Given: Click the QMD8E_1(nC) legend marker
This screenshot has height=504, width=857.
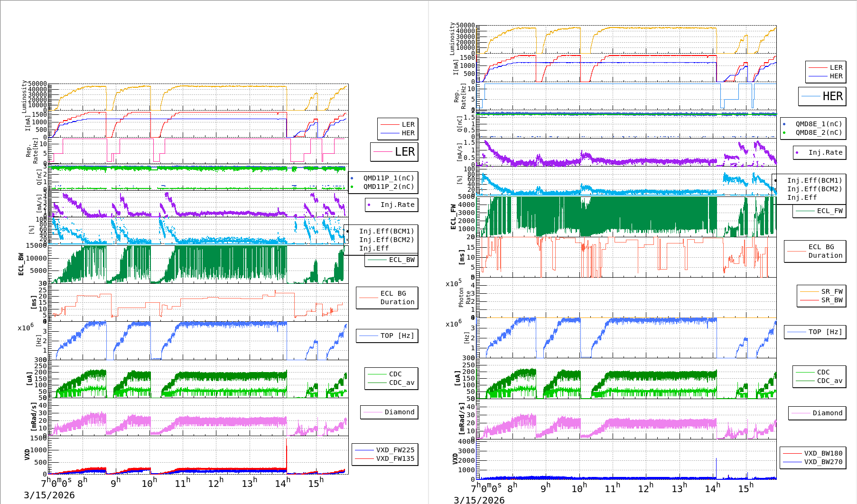Looking at the screenshot, I should click(x=784, y=124).
